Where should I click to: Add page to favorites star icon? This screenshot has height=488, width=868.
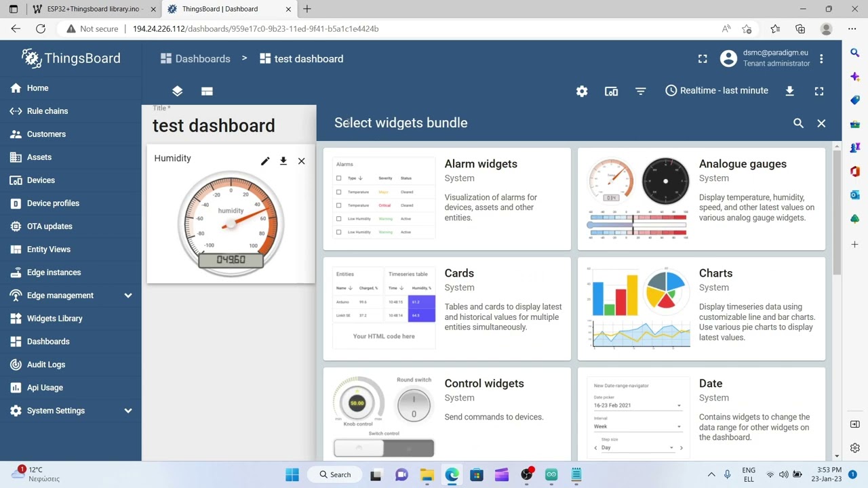tap(747, 29)
